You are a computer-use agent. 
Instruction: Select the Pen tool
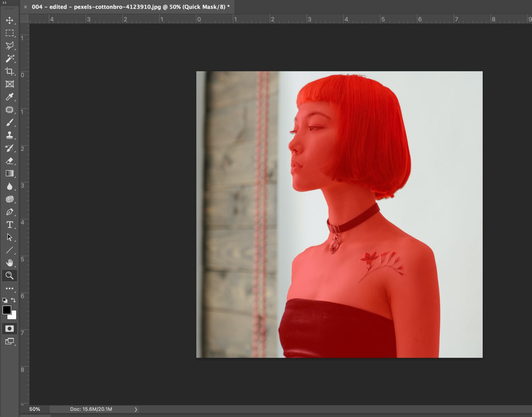tap(10, 212)
